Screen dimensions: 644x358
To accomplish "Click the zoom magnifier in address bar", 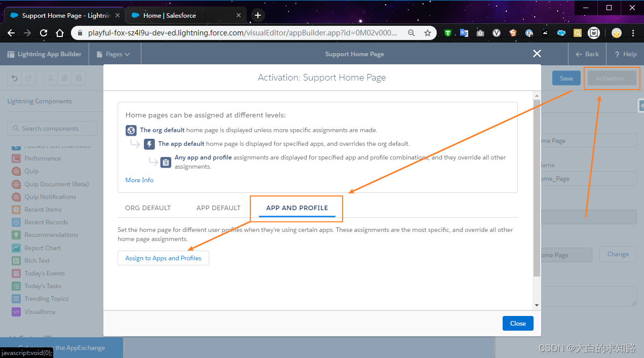I will click(411, 33).
